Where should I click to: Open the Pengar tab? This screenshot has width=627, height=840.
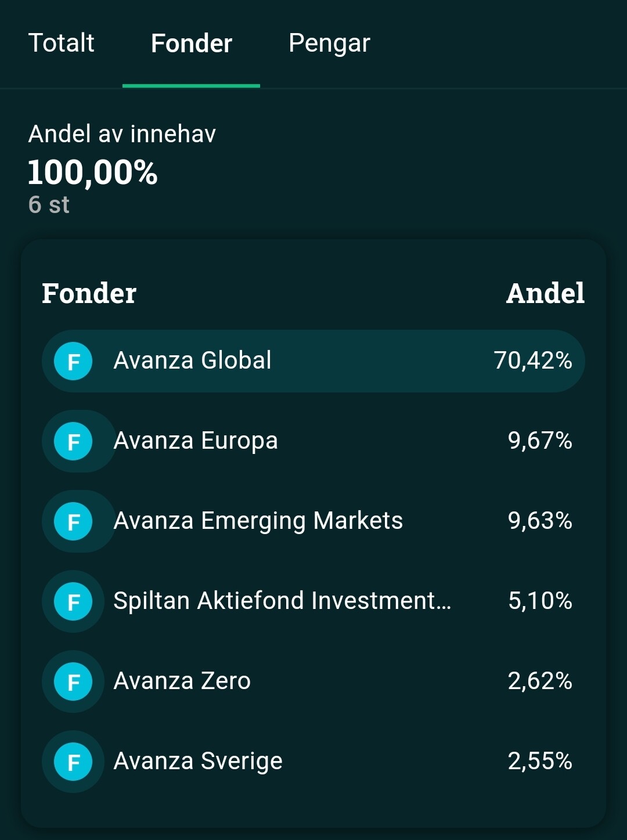click(329, 44)
